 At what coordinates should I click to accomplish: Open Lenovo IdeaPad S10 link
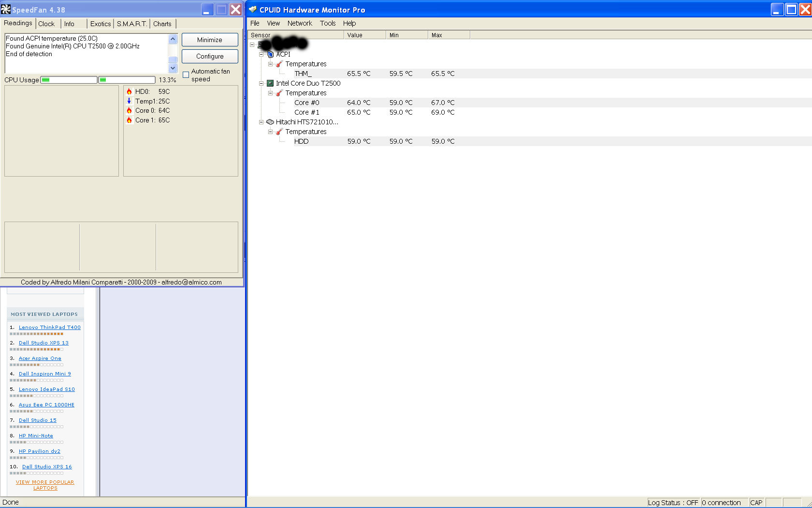pos(47,389)
